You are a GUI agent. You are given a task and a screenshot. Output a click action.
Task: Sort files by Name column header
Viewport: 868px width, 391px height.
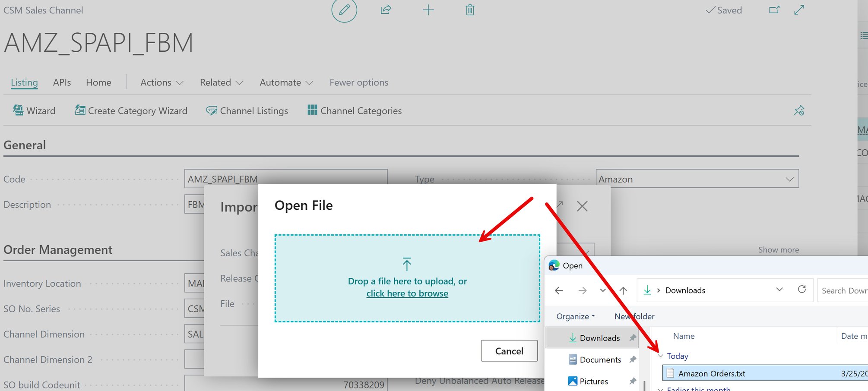[684, 336]
